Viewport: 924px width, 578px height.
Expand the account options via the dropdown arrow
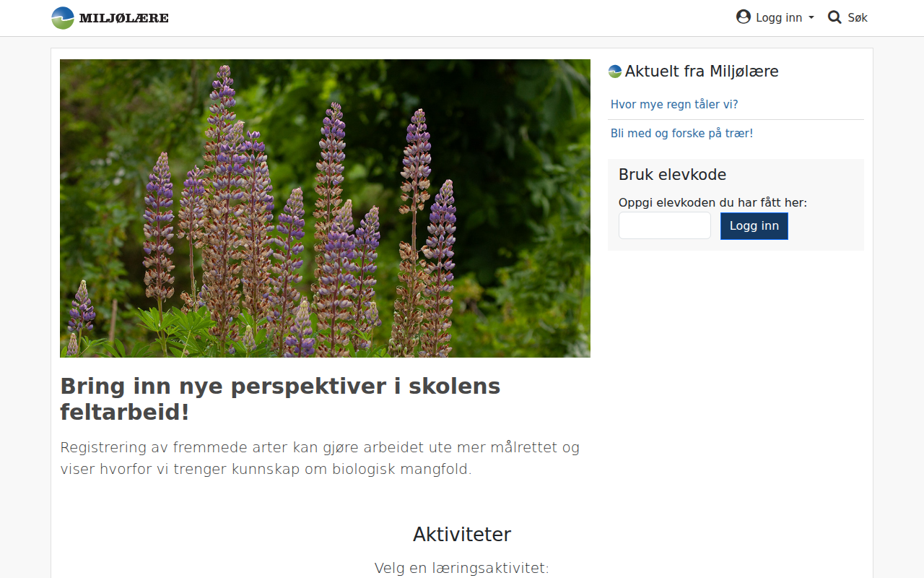point(811,17)
